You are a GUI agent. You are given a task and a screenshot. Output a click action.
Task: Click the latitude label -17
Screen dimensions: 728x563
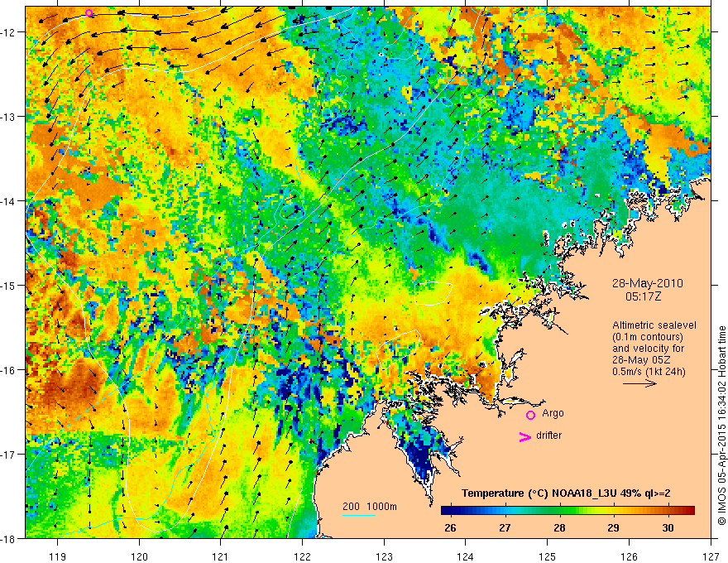(9, 455)
